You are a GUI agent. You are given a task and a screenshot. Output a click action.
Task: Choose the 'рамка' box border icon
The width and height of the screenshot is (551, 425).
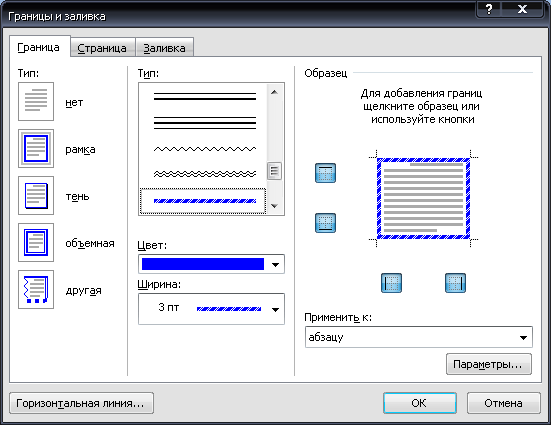[36, 148]
